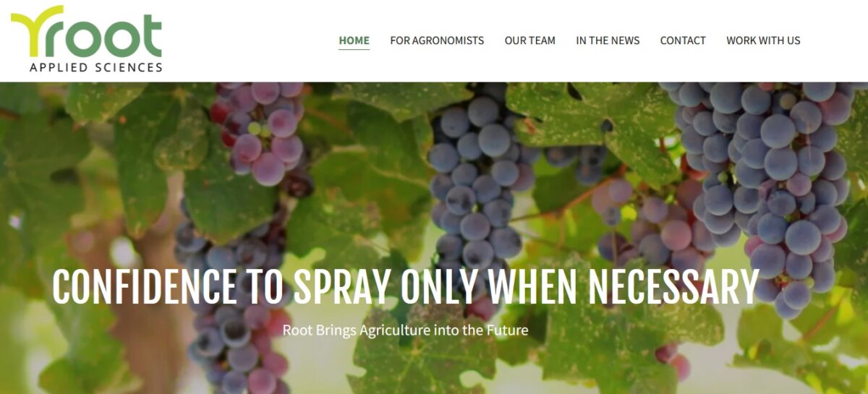Click the word CONFIDENCE in the headline
This screenshot has width=868, height=394.
(145, 287)
